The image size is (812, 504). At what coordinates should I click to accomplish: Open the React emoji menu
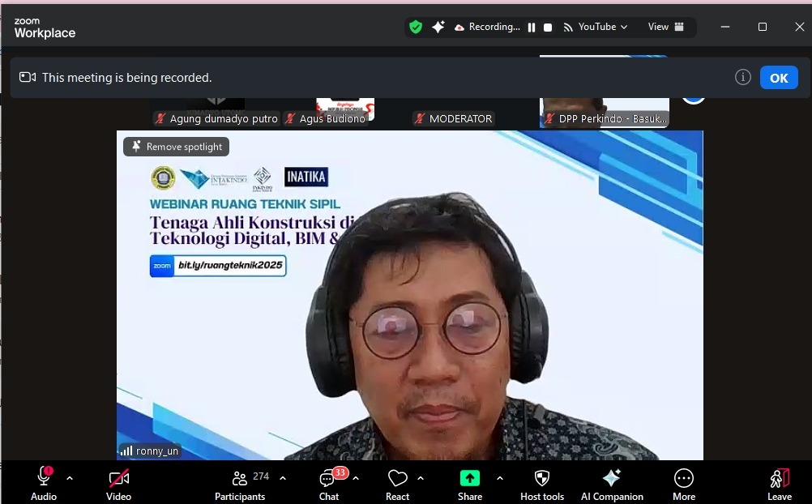(x=397, y=482)
